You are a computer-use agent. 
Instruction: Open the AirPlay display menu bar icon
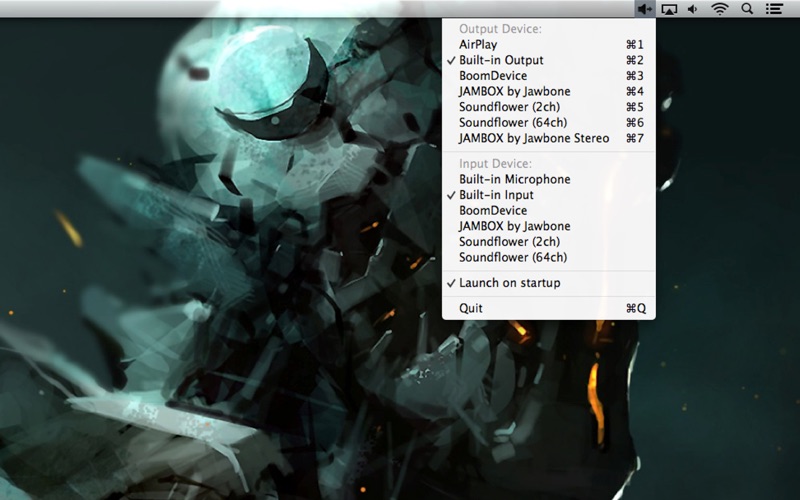(x=669, y=9)
